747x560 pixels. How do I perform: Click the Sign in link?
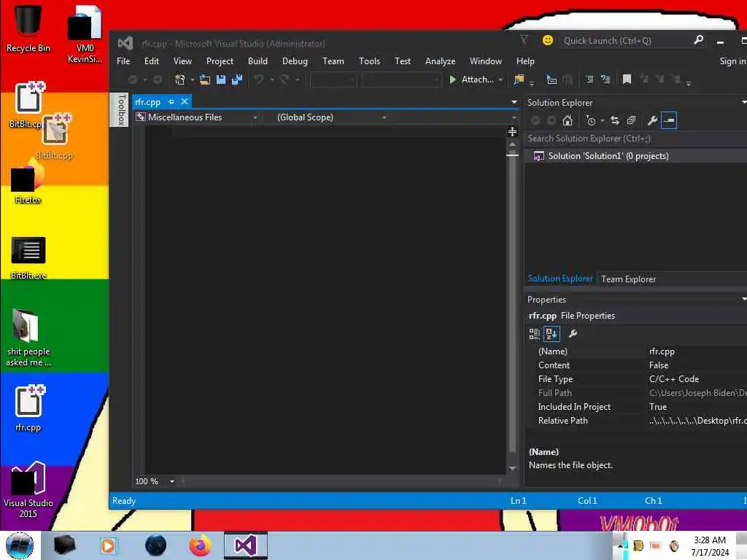(x=732, y=61)
